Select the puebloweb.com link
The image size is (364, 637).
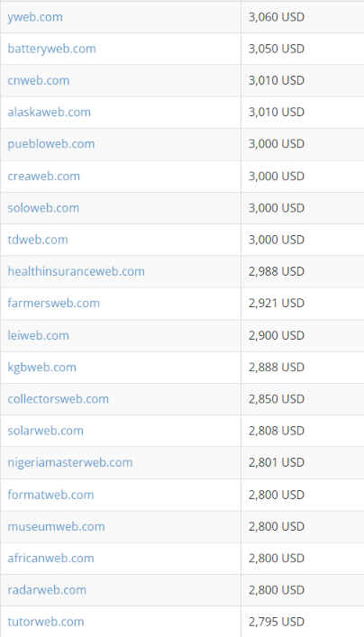click(50, 144)
